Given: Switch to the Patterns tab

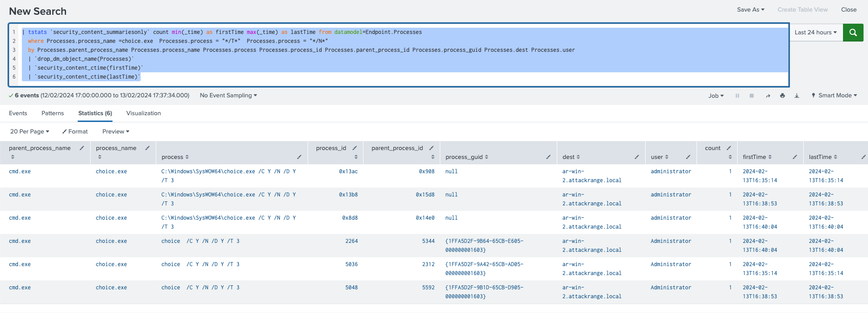Looking at the screenshot, I should pyautogui.click(x=53, y=113).
